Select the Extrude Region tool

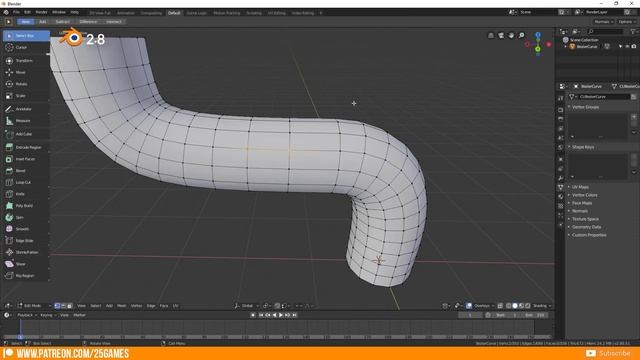pos(26,147)
